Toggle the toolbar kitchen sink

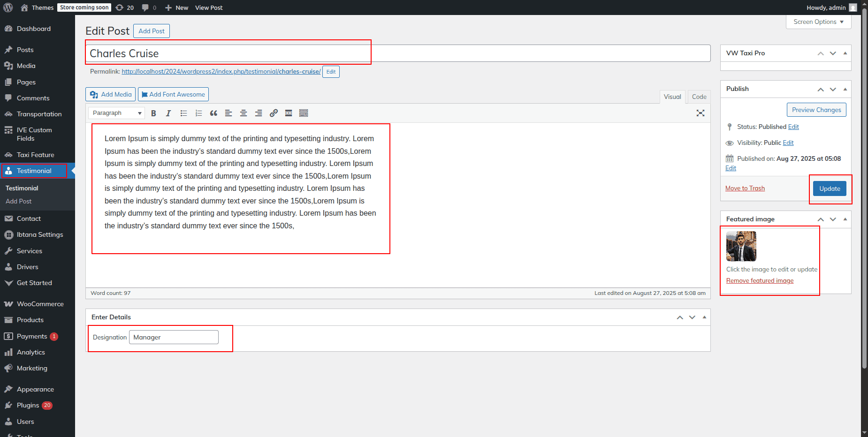tap(304, 113)
